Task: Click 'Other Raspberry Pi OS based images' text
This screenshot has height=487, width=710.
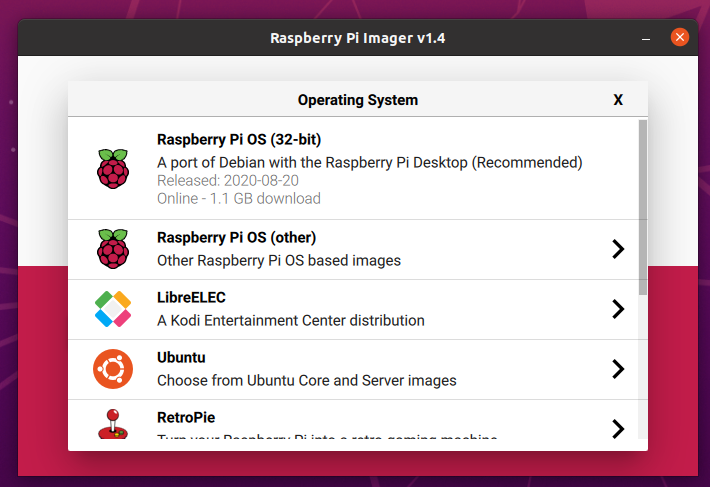Action: coord(279,261)
